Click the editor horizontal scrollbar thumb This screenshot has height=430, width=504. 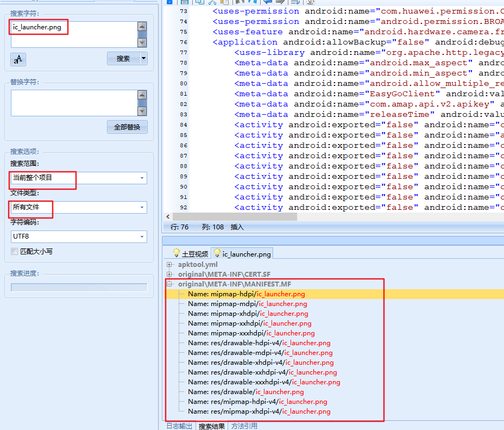click(x=235, y=217)
